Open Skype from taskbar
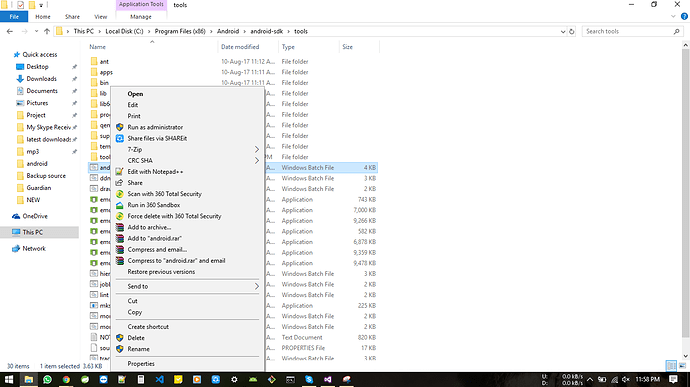690x387 pixels. click(309, 380)
